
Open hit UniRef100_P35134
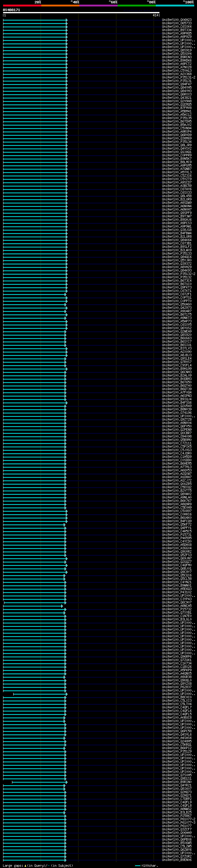177,142
